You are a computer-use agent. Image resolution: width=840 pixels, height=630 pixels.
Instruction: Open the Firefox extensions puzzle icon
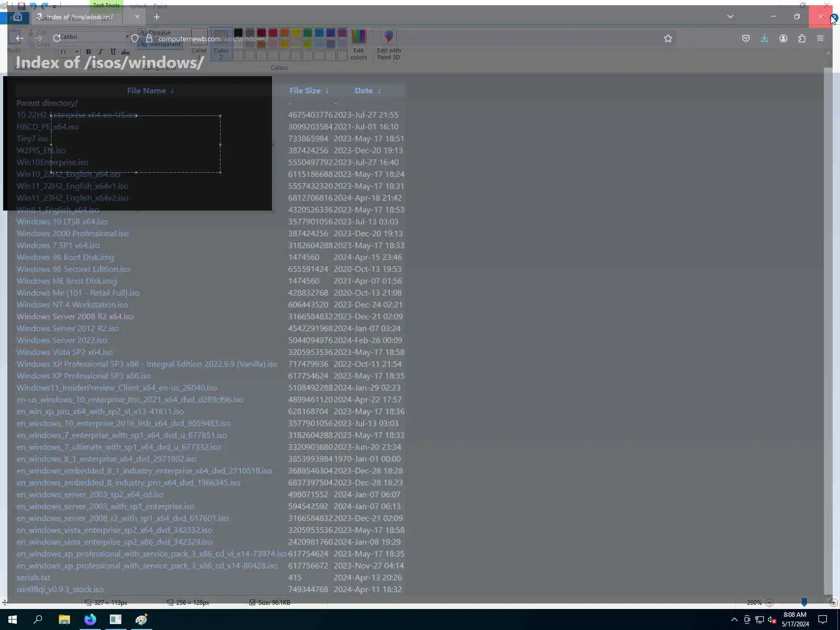click(x=802, y=38)
